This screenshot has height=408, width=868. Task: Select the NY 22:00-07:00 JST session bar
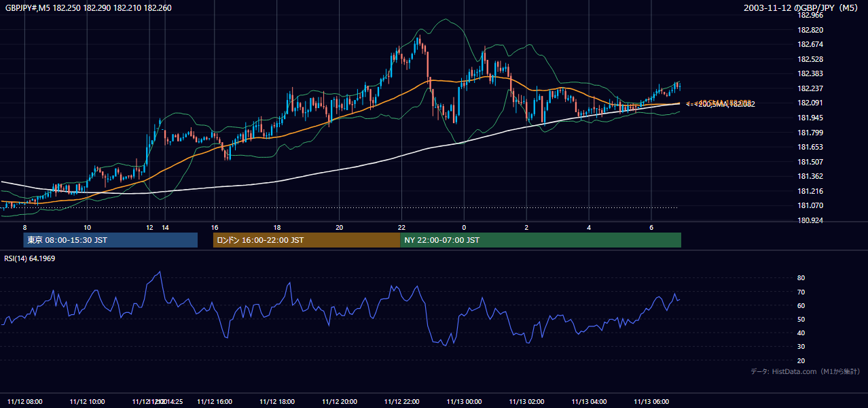(x=541, y=240)
